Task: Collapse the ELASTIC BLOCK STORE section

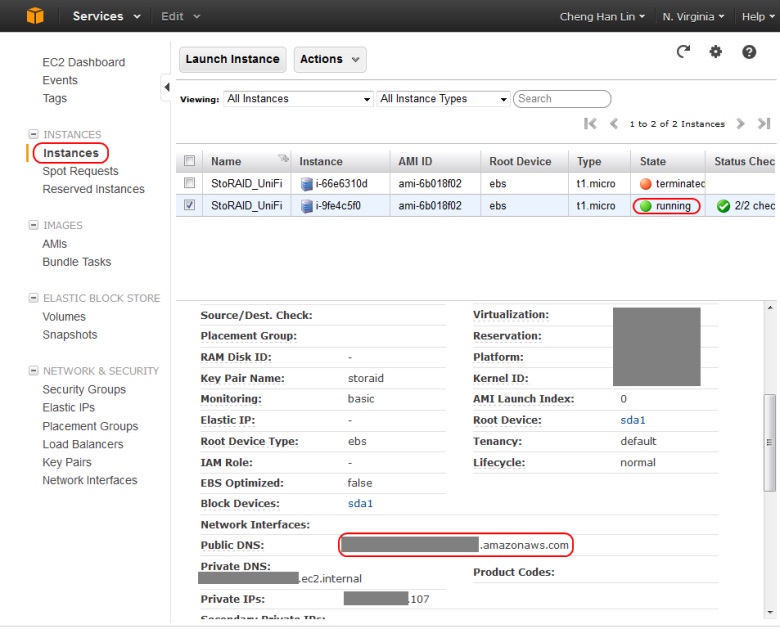Action: (33, 298)
